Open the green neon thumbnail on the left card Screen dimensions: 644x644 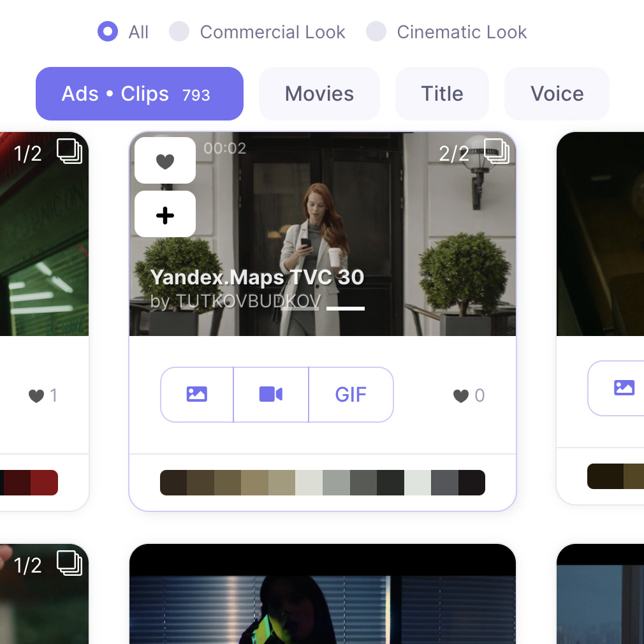pos(45,234)
